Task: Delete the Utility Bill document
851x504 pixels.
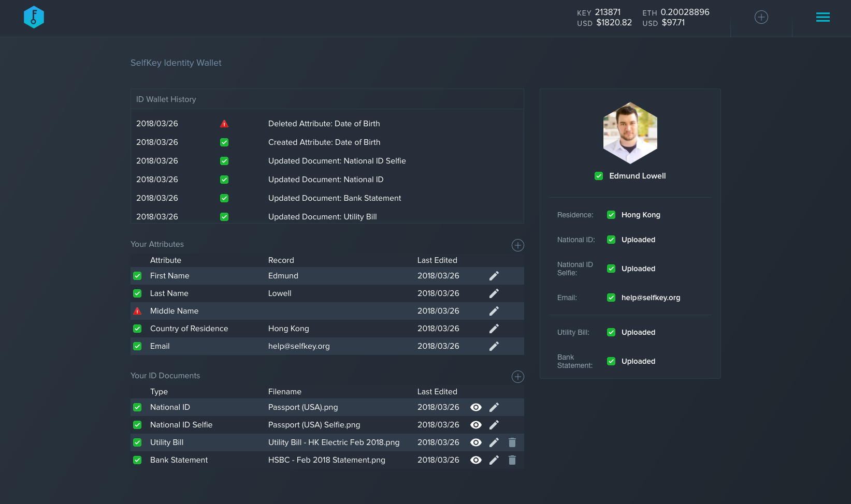Action: [x=512, y=442]
